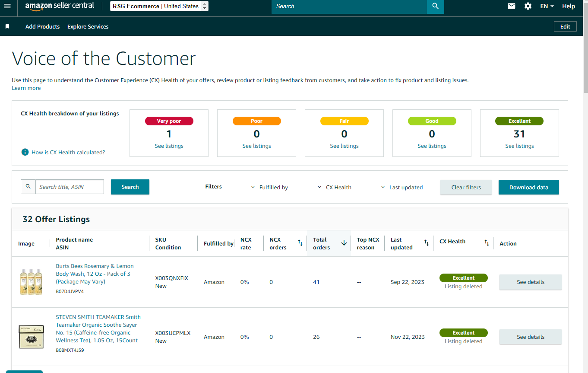
Task: See listings under Poor
Action: click(257, 146)
